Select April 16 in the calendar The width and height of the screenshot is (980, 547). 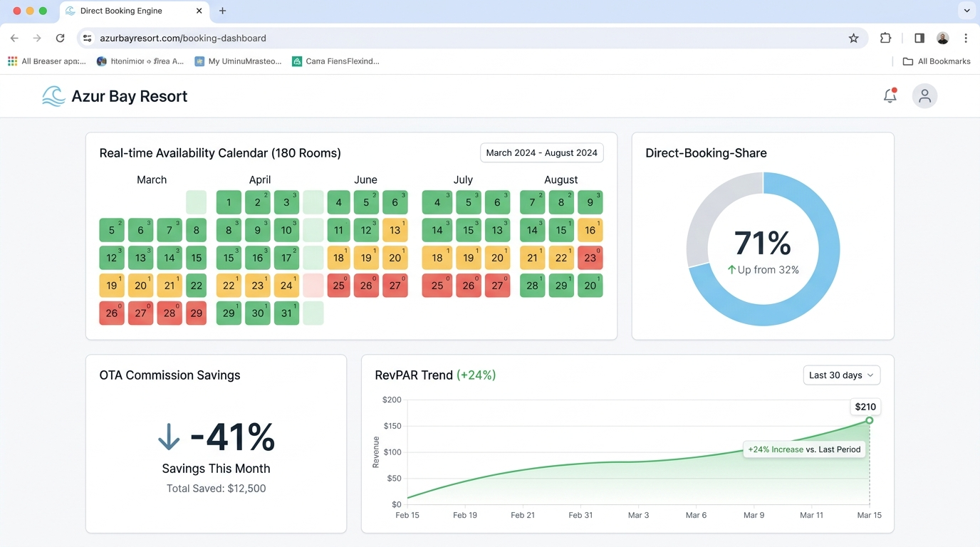(258, 258)
